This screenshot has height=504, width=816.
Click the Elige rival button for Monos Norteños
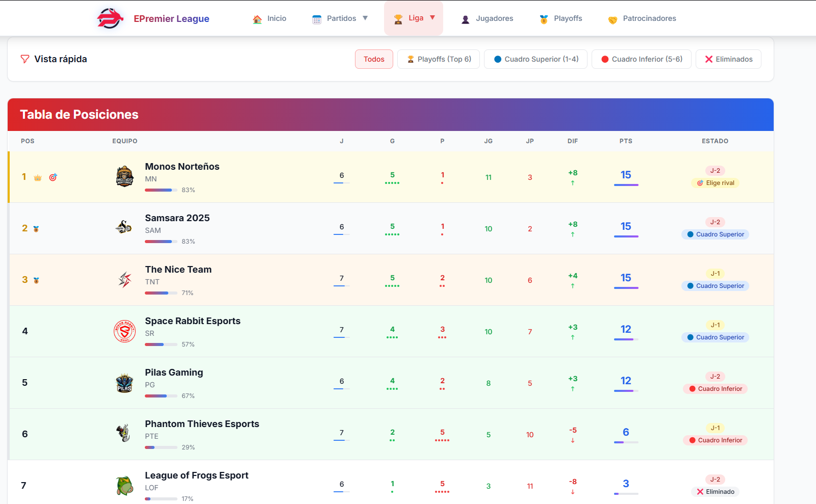pos(716,183)
